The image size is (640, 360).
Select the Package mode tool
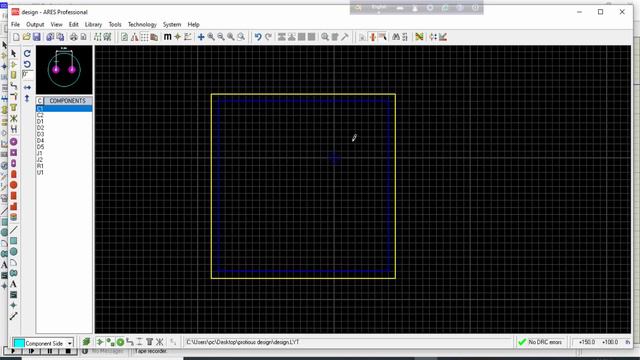pos(13,75)
